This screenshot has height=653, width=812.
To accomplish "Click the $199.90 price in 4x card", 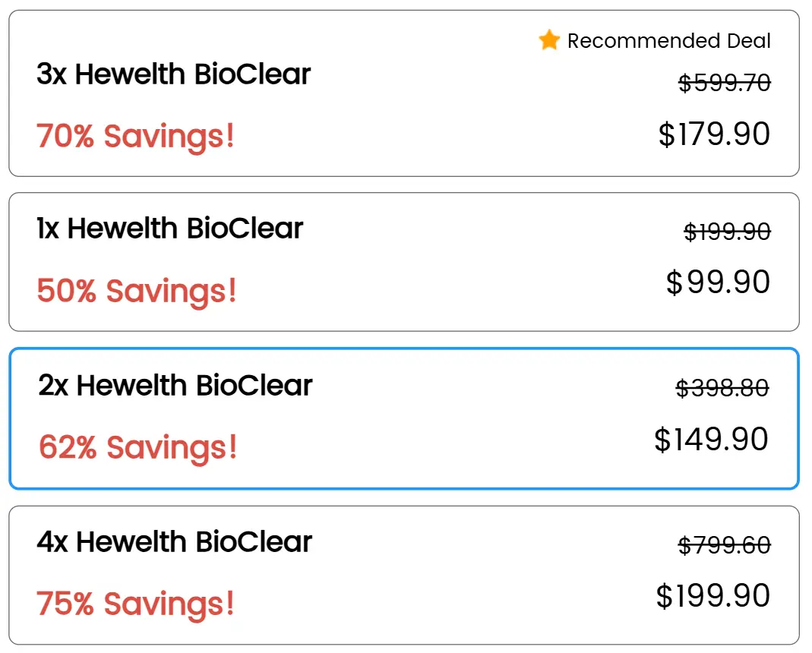I will pos(713,595).
